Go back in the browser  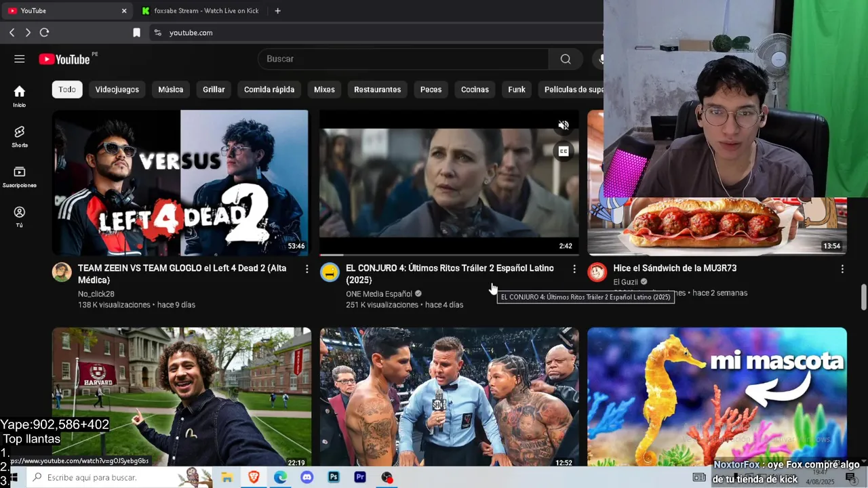pyautogui.click(x=12, y=33)
